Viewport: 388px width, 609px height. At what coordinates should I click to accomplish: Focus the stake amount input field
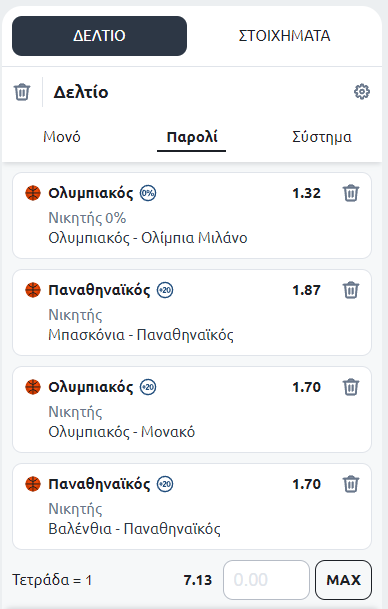(x=266, y=580)
